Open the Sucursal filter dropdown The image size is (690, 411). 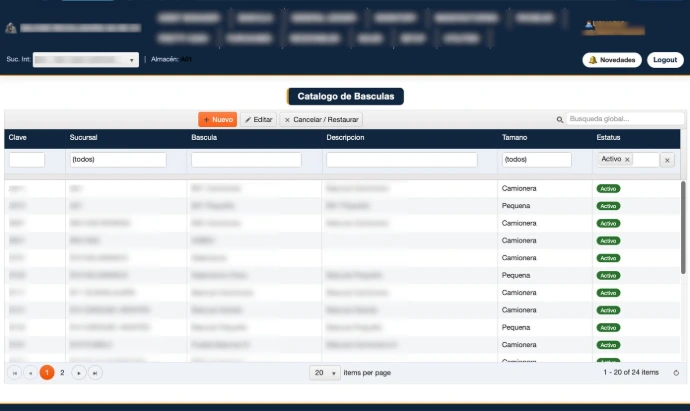pyautogui.click(x=118, y=159)
